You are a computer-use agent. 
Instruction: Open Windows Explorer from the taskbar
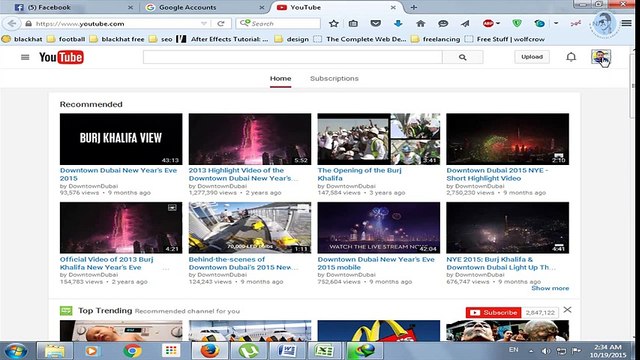click(x=55, y=351)
